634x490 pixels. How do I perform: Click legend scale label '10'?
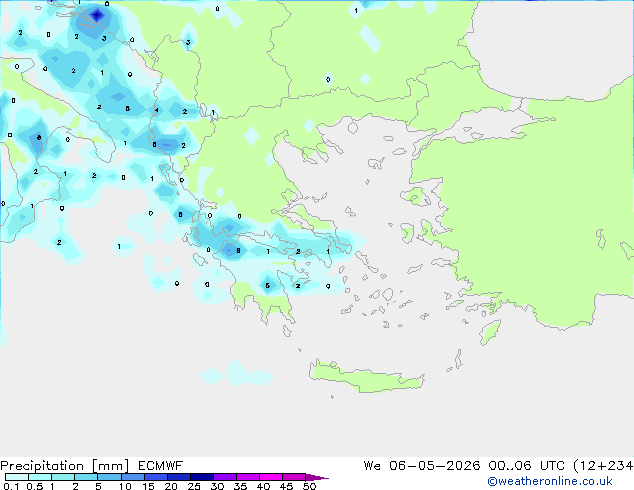pos(125,486)
